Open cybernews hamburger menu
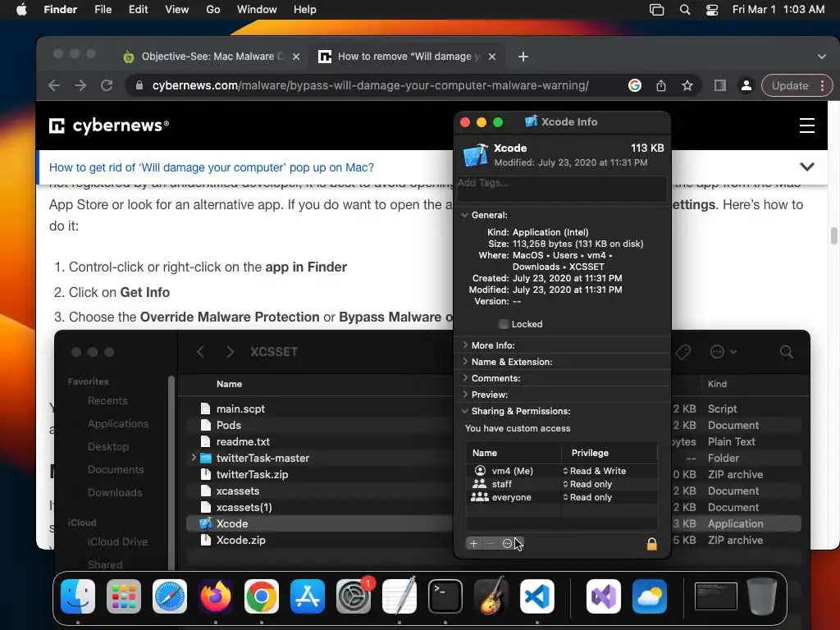This screenshot has width=840, height=630. click(x=807, y=126)
